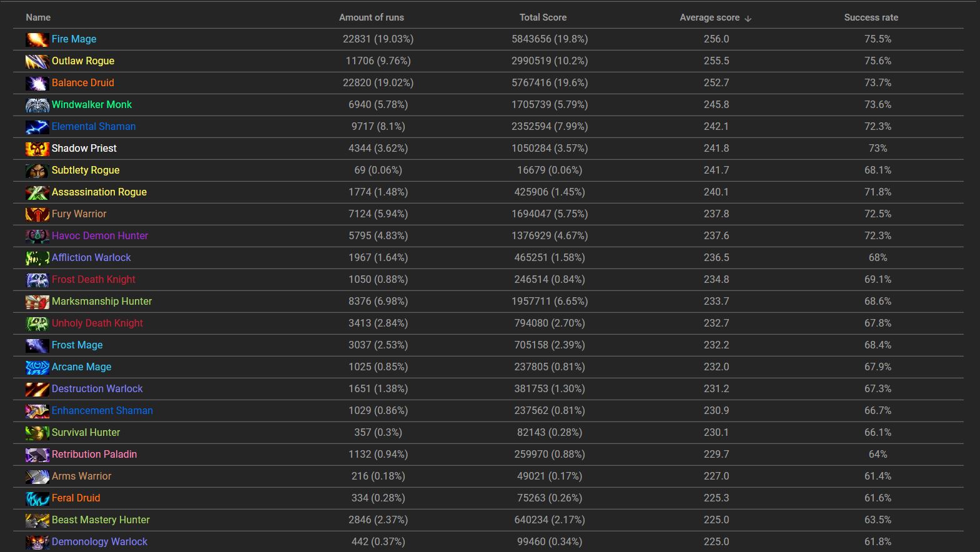The height and width of the screenshot is (552, 980).
Task: Click the Windwalker Monk spec icon
Action: [37, 105]
